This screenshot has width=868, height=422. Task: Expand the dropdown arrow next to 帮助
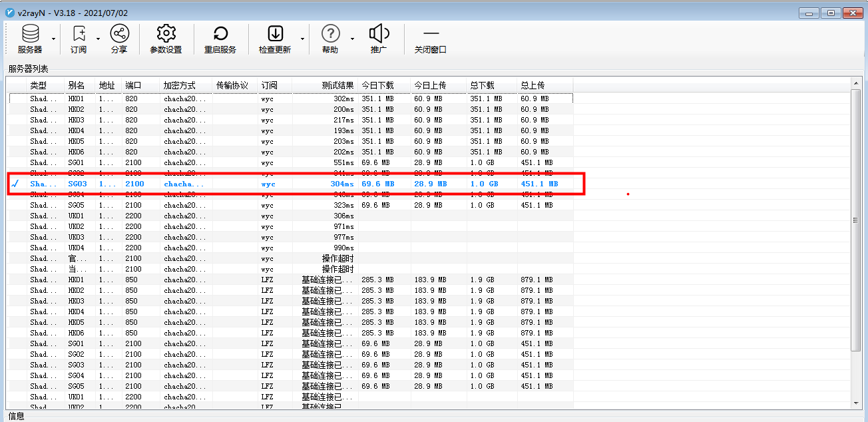coord(351,39)
